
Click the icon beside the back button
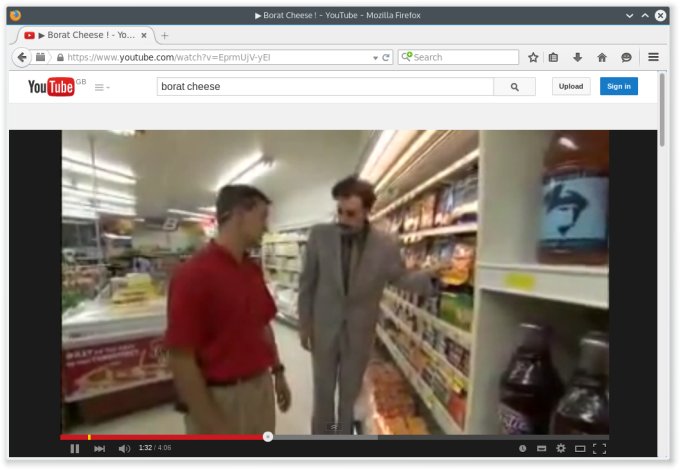pos(40,57)
